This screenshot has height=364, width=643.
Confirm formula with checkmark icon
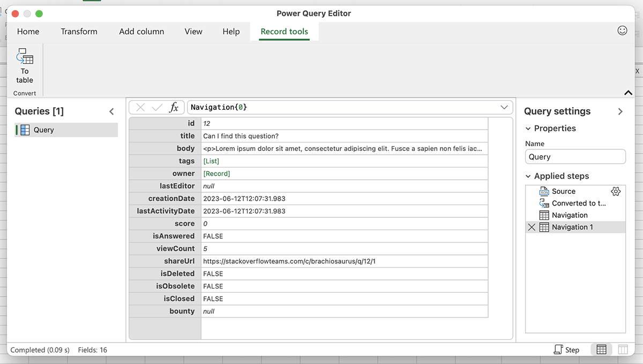157,108
